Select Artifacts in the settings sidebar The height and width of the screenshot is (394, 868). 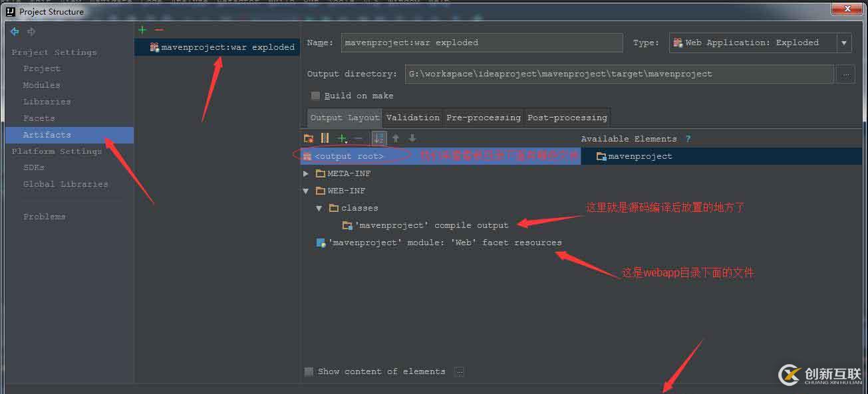(69, 135)
